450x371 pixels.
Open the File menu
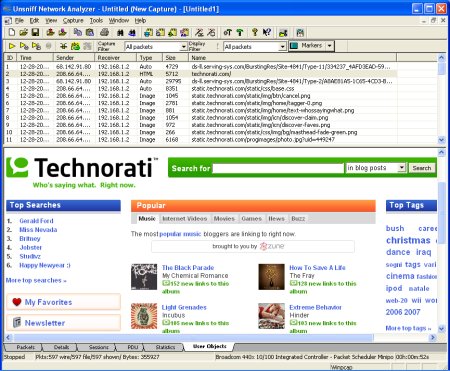tap(19, 21)
